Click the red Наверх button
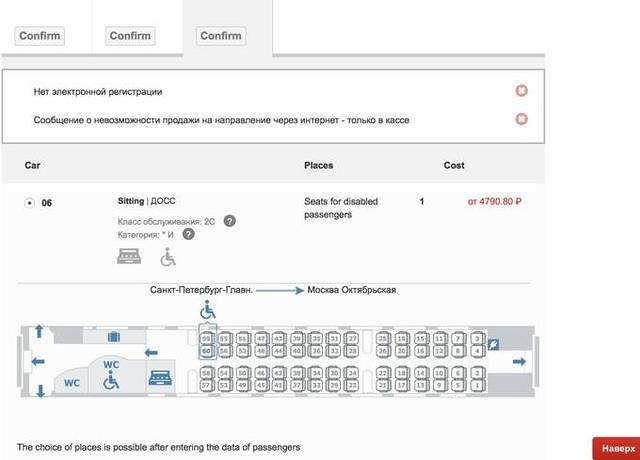The width and height of the screenshot is (640, 460). (x=615, y=448)
